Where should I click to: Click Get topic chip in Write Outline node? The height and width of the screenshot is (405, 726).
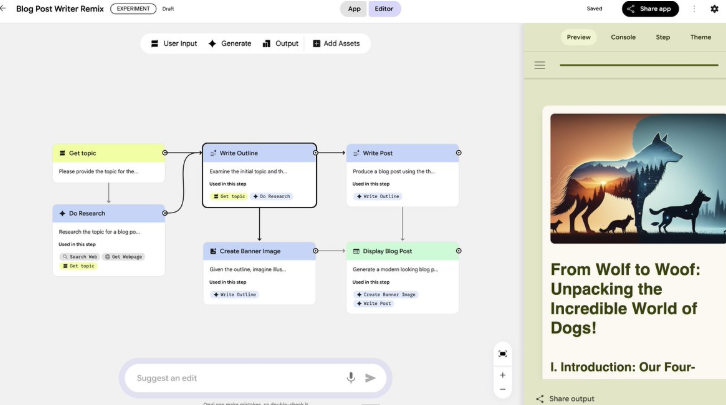229,196
